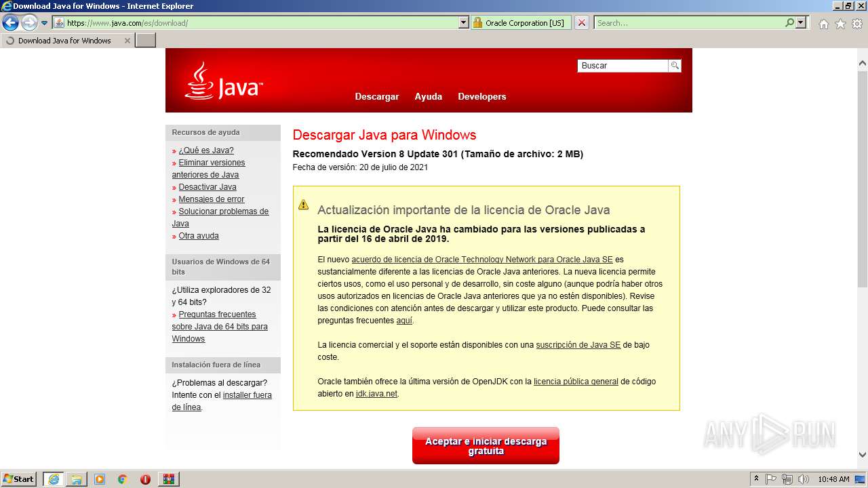Go forward with the browser forward arrow

click(x=29, y=23)
